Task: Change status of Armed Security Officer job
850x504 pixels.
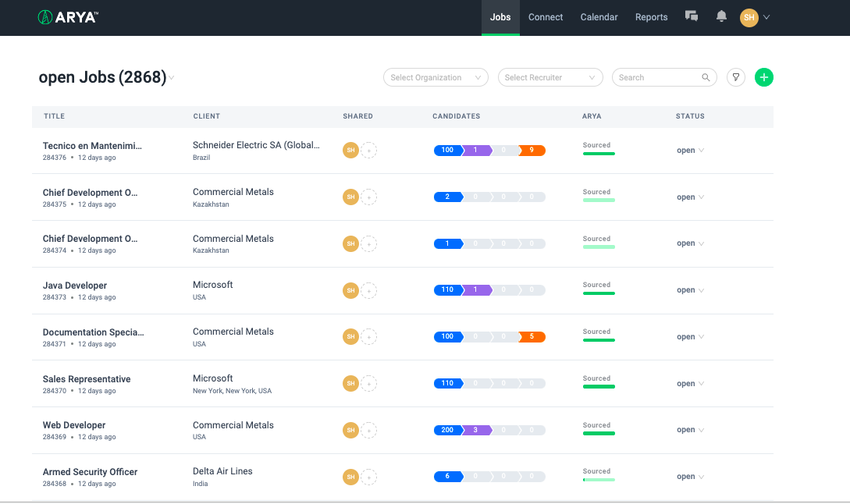Action: click(x=690, y=477)
